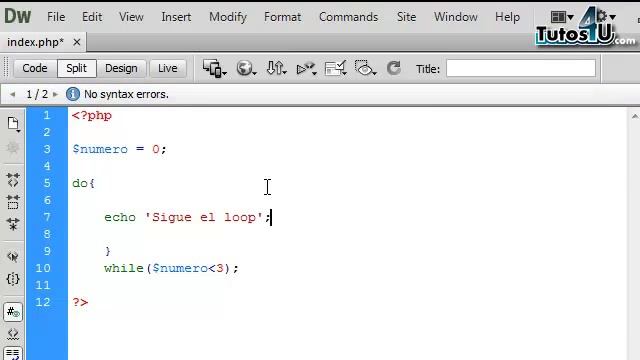Click the Refresh Design View icon
The image size is (640, 360).
[x=394, y=68]
